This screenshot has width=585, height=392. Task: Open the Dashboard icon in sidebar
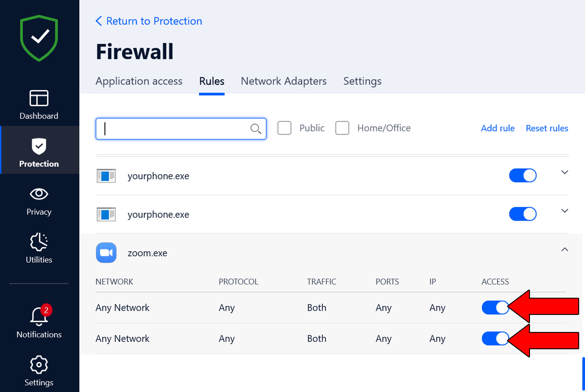39,98
